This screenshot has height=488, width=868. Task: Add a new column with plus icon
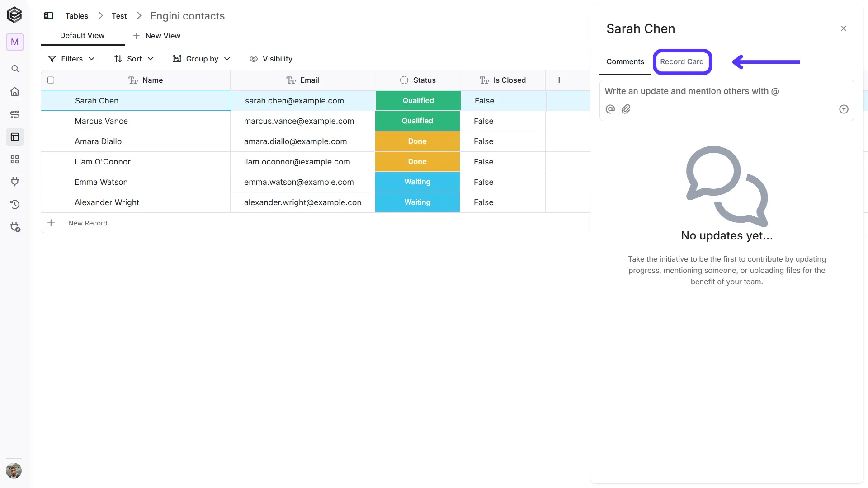pos(559,80)
